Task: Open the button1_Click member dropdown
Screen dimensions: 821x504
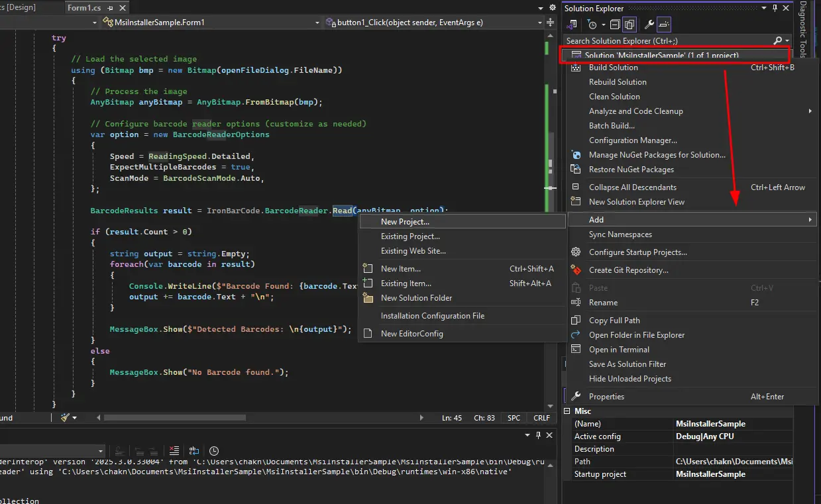Action: coord(434,23)
